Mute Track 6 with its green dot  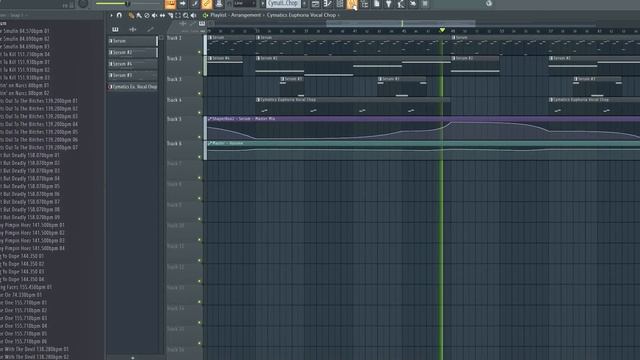pyautogui.click(x=200, y=157)
